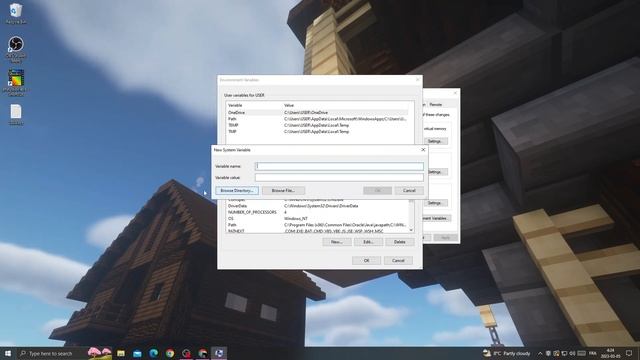640x360 pixels.
Task: Open the network tray icon
Action: coord(564,353)
